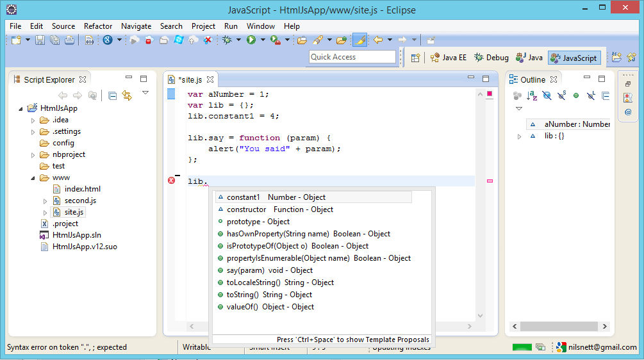644x360 pixels.
Task: Open the Script Explorer view menu
Action: (145, 94)
